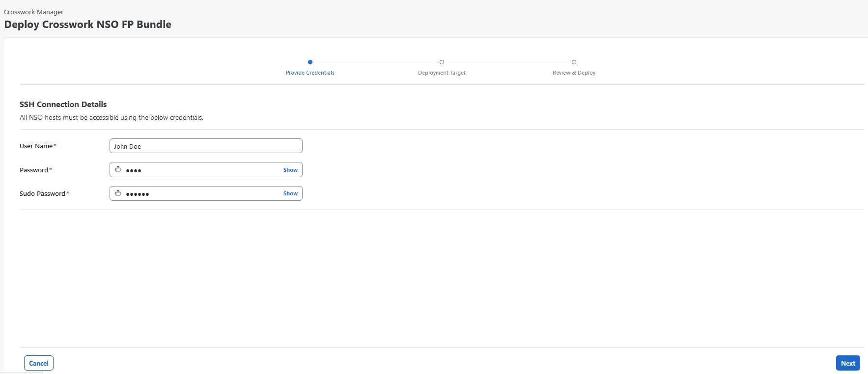Show the Sudo Password field contents
868x374 pixels.
(290, 193)
